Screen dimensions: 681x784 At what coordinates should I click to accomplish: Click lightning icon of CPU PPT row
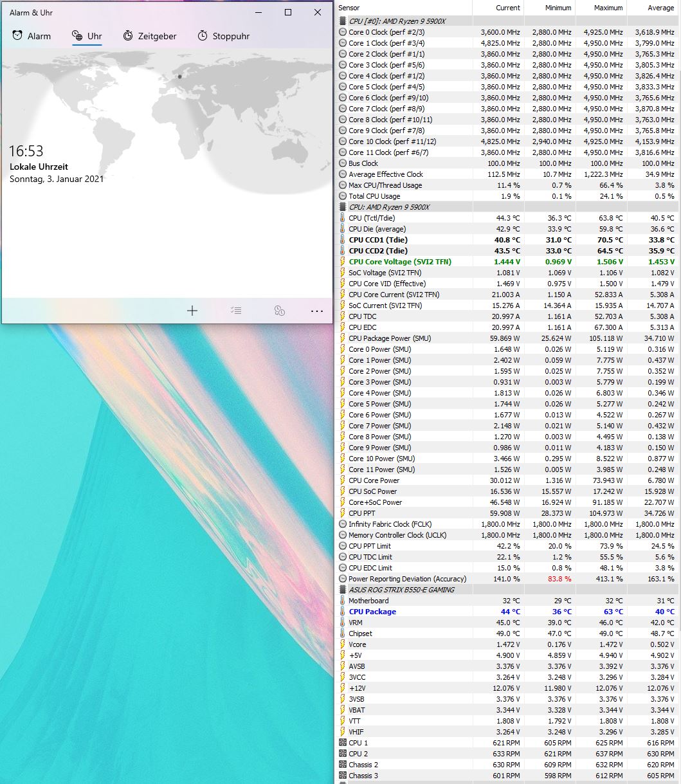343,513
